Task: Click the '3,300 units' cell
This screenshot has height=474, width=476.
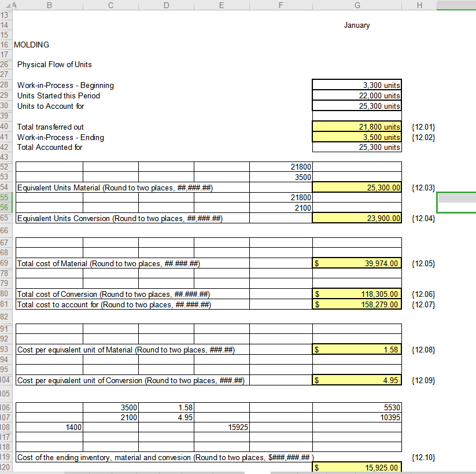Action: pyautogui.click(x=357, y=85)
